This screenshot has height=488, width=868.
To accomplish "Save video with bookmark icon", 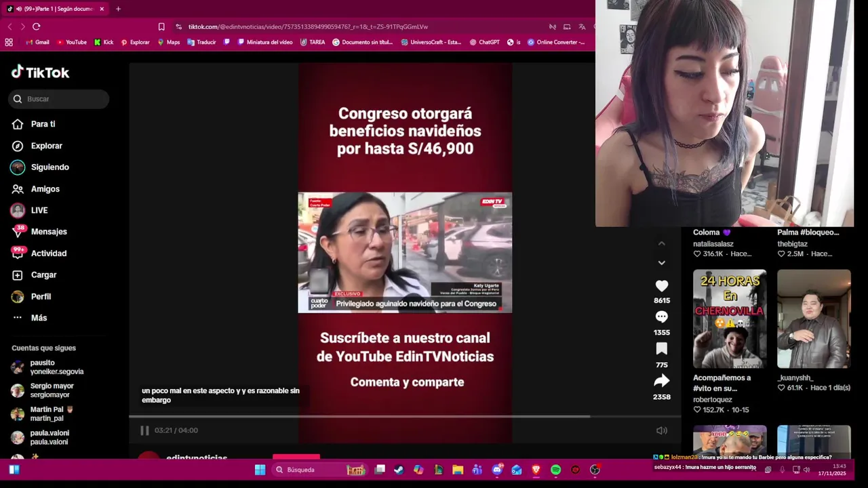I will (x=662, y=349).
